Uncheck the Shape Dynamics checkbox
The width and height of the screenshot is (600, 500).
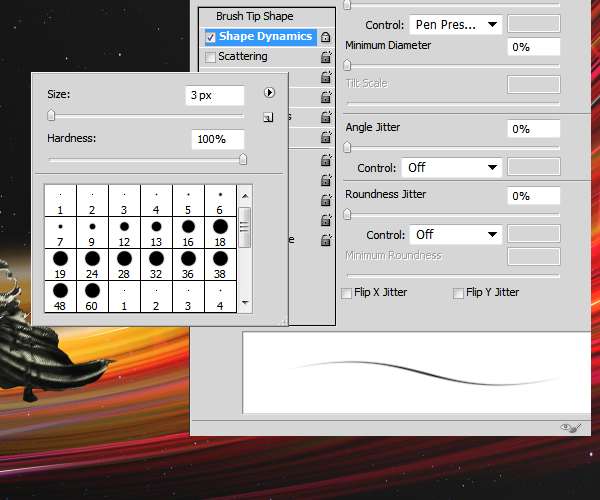210,37
